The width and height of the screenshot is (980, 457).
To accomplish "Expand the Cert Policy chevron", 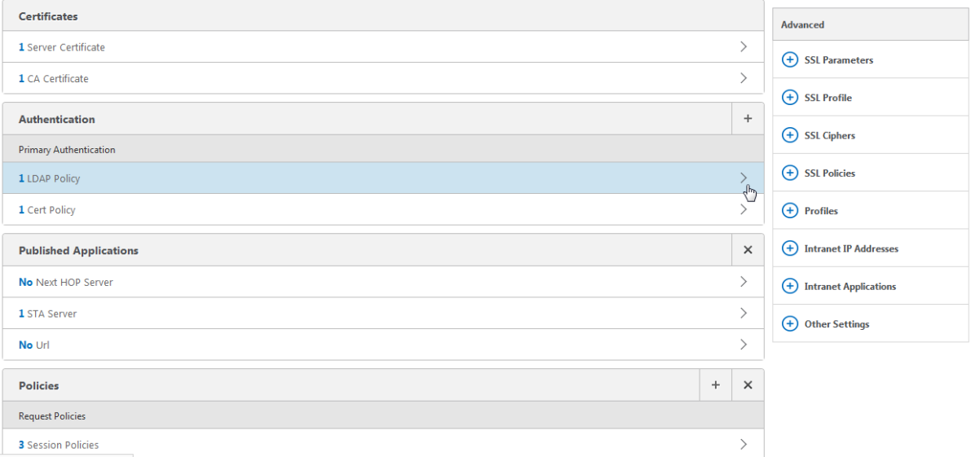I will (x=743, y=209).
